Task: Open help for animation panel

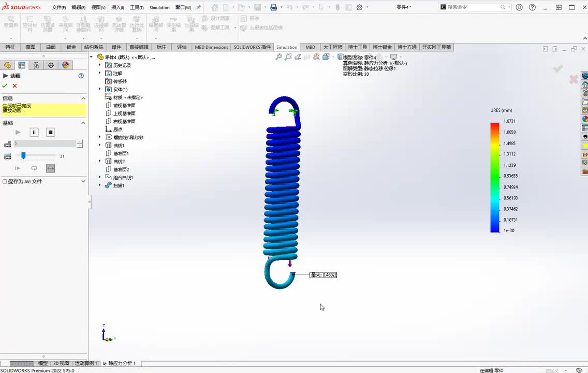Action: [81, 76]
